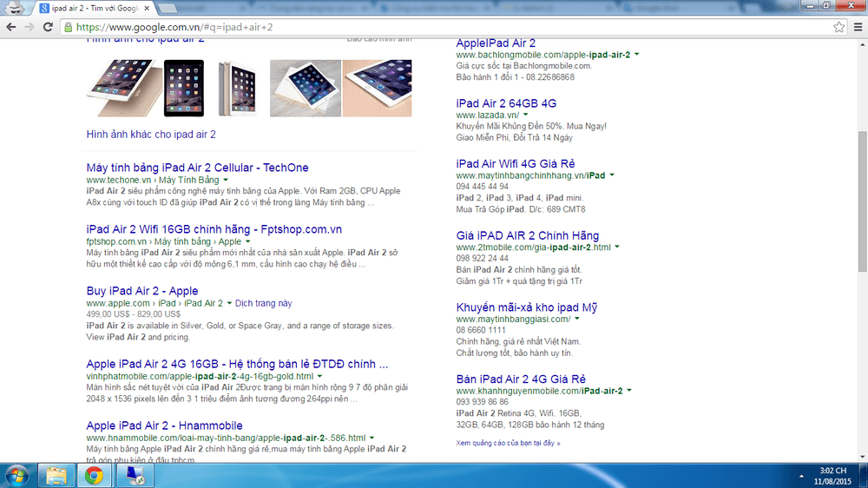This screenshot has height=488, width=868.
Task: Click the page scrollbar up arrow
Action: point(863,45)
